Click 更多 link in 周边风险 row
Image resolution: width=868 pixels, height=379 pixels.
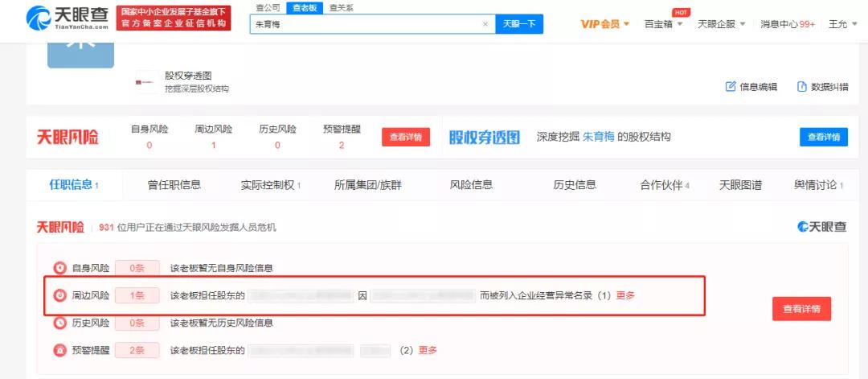(x=625, y=296)
